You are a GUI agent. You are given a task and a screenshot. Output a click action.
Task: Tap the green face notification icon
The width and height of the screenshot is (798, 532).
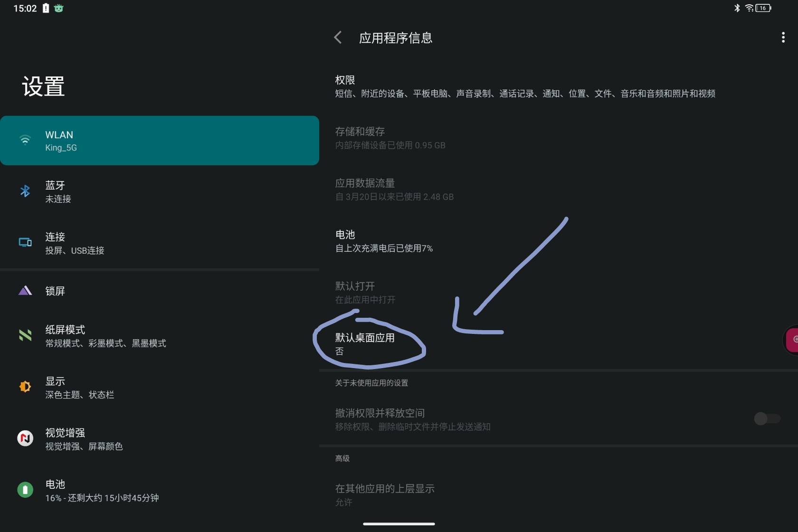pyautogui.click(x=58, y=8)
